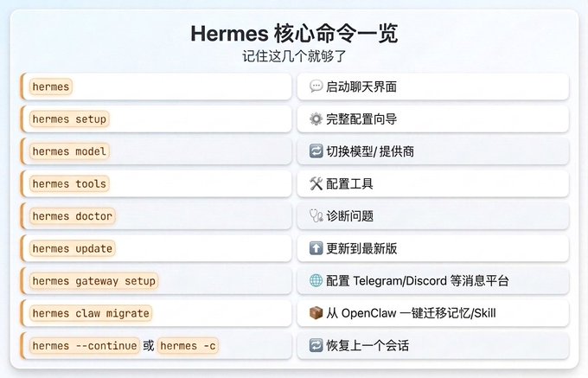Click the hammer and wrench tools icon
The height and width of the screenshot is (378, 588).
click(315, 184)
